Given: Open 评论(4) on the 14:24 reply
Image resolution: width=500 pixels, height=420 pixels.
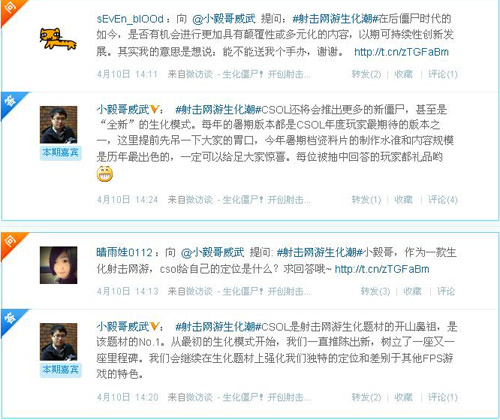Looking at the screenshot, I should pyautogui.click(x=443, y=200).
